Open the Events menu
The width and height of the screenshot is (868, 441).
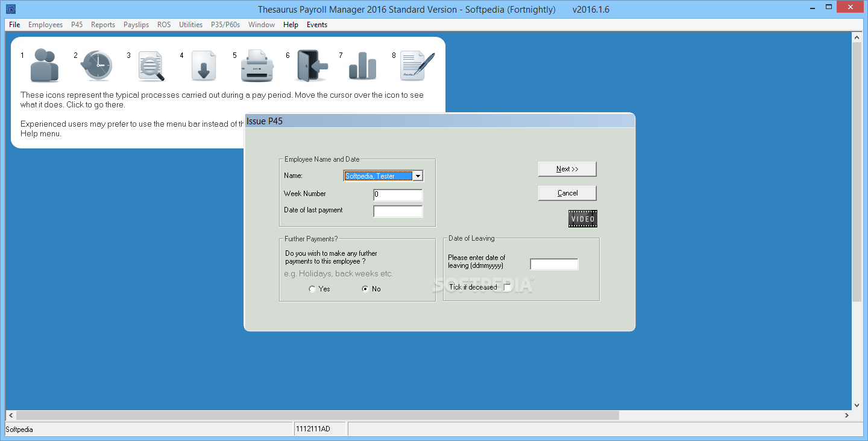click(317, 25)
